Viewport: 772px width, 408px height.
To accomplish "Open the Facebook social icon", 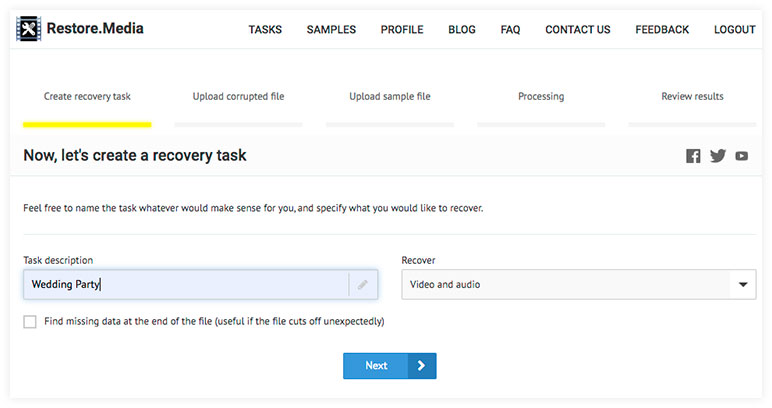I will (x=693, y=156).
